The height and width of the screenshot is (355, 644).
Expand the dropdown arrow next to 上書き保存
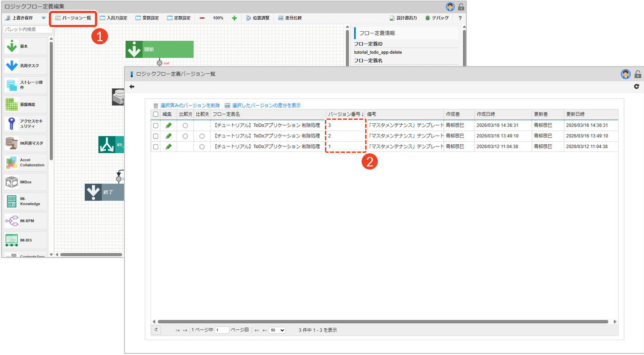pyautogui.click(x=43, y=18)
